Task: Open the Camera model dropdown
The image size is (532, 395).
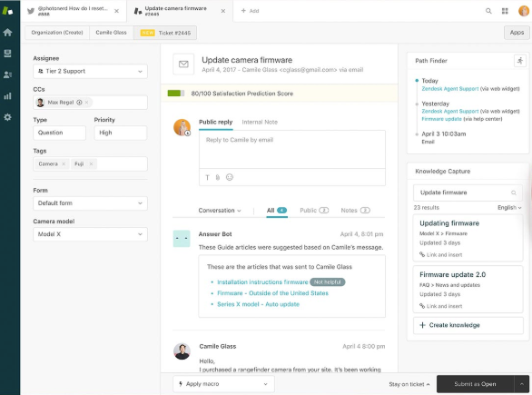Action: 90,234
